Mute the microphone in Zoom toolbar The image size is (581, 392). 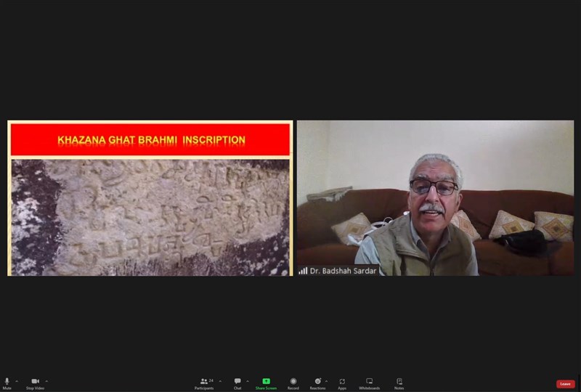pyautogui.click(x=7, y=383)
